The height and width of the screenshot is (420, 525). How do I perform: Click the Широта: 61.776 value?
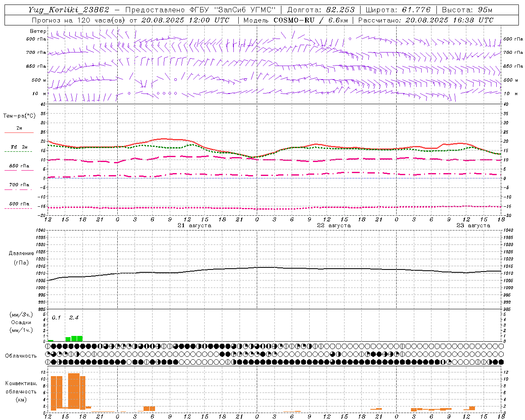click(x=398, y=10)
